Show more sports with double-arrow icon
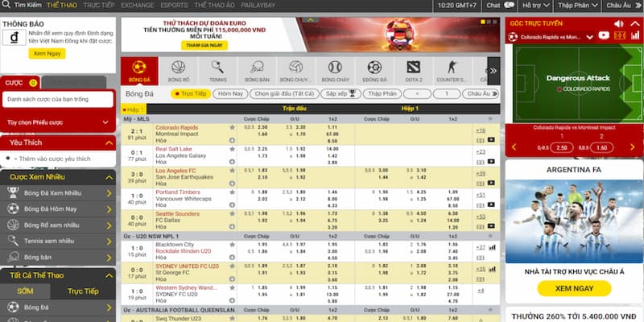This screenshot has height=322, width=644. [x=493, y=71]
